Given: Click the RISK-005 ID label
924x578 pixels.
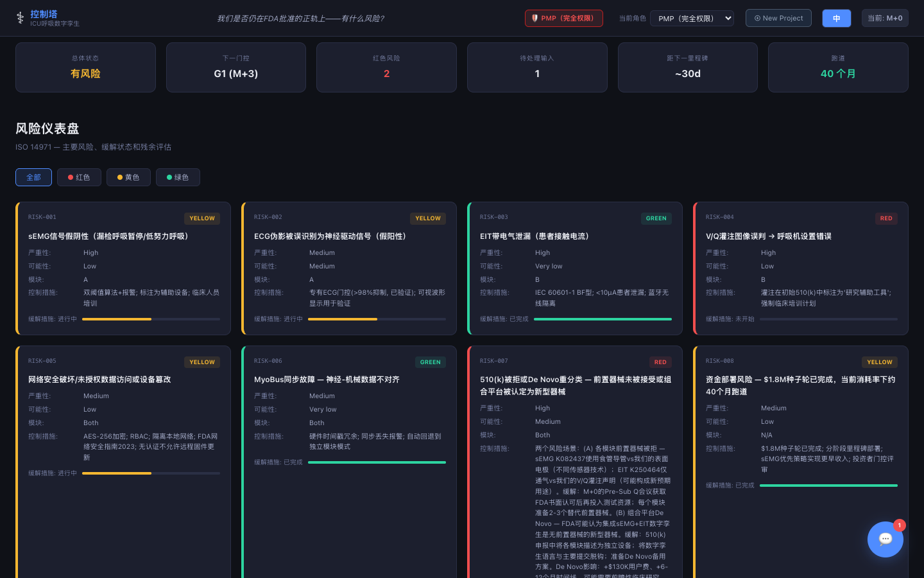Looking at the screenshot, I should (x=42, y=361).
